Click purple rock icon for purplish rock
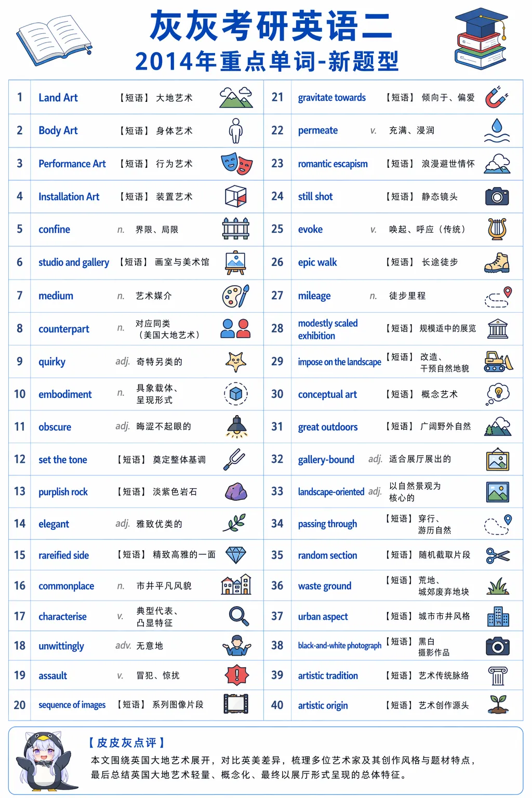The width and height of the screenshot is (532, 798). tap(236, 491)
